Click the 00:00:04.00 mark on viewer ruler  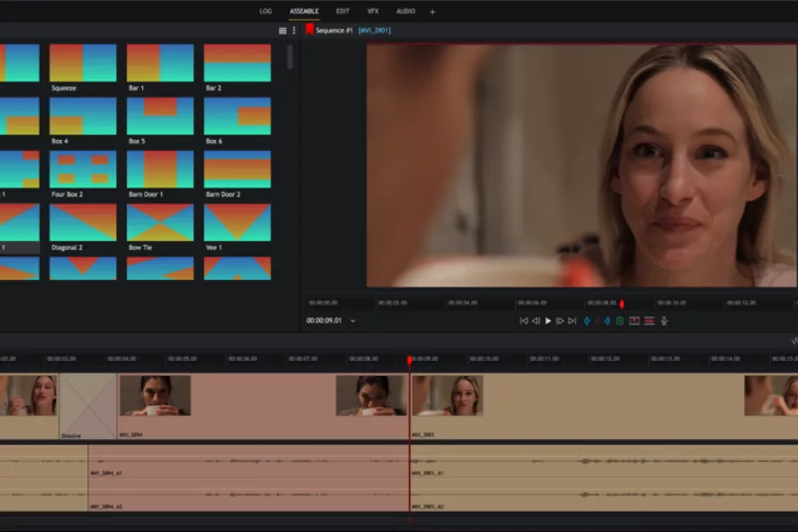tap(463, 303)
